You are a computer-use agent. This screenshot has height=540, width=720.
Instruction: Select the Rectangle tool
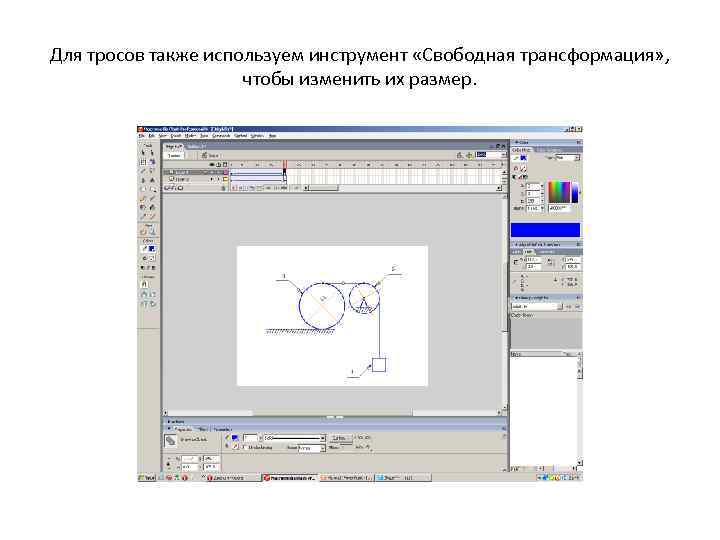(x=152, y=189)
